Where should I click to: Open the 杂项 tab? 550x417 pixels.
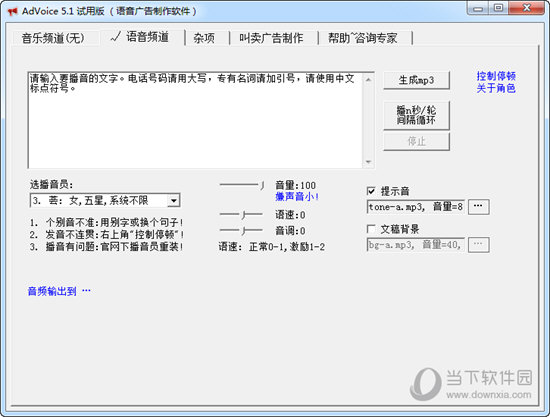coord(204,38)
